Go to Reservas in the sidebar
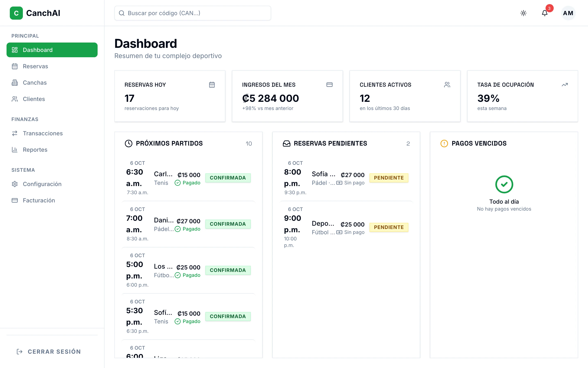Image resolution: width=588 pixels, height=368 pixels. [x=52, y=66]
